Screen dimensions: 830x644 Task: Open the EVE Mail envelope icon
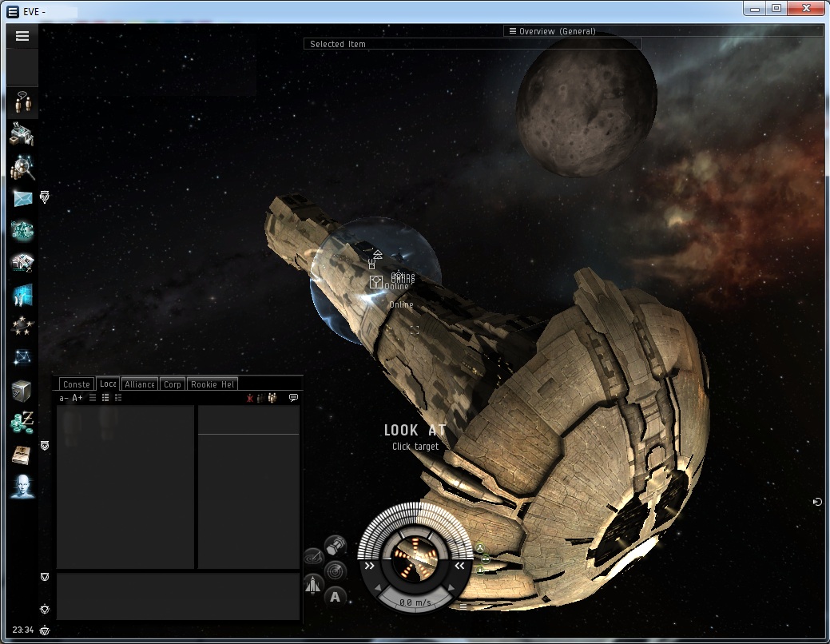click(x=22, y=199)
